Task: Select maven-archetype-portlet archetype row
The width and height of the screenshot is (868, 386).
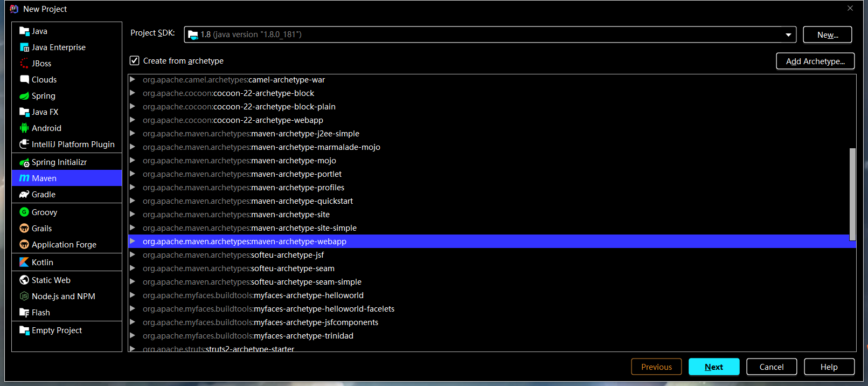Action: click(x=492, y=174)
